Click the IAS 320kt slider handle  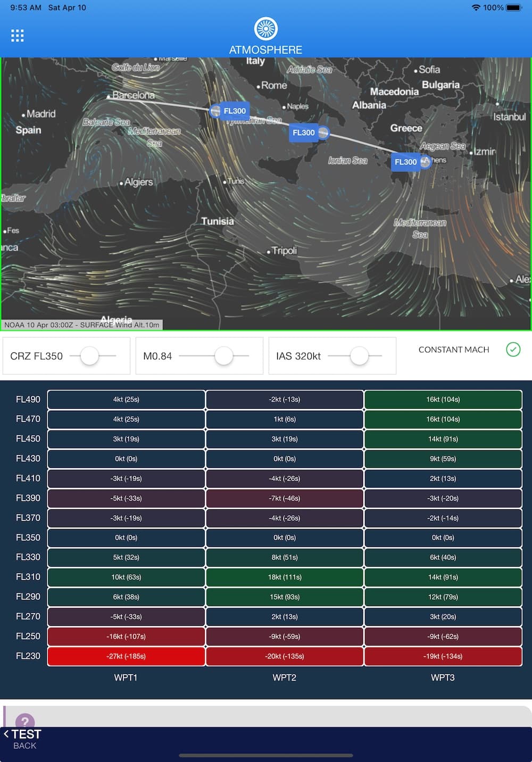pyautogui.click(x=360, y=355)
